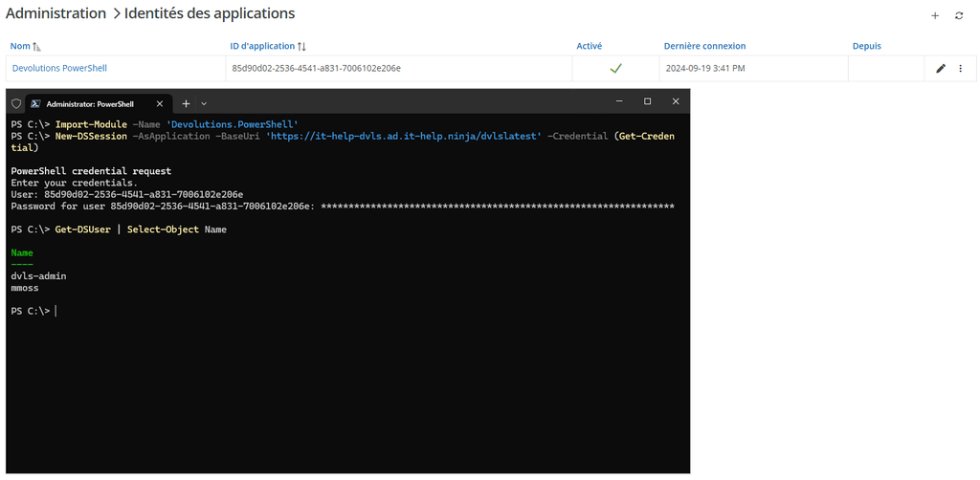Open the terminal new-tab dropdown chevron
The image size is (980, 480).
pos(204,103)
